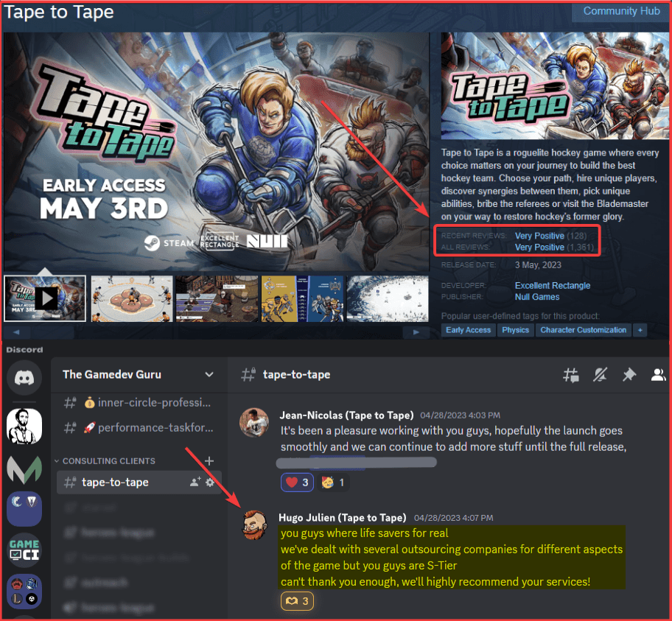
Task: Open the Threads icon in channel header
Action: point(571,375)
